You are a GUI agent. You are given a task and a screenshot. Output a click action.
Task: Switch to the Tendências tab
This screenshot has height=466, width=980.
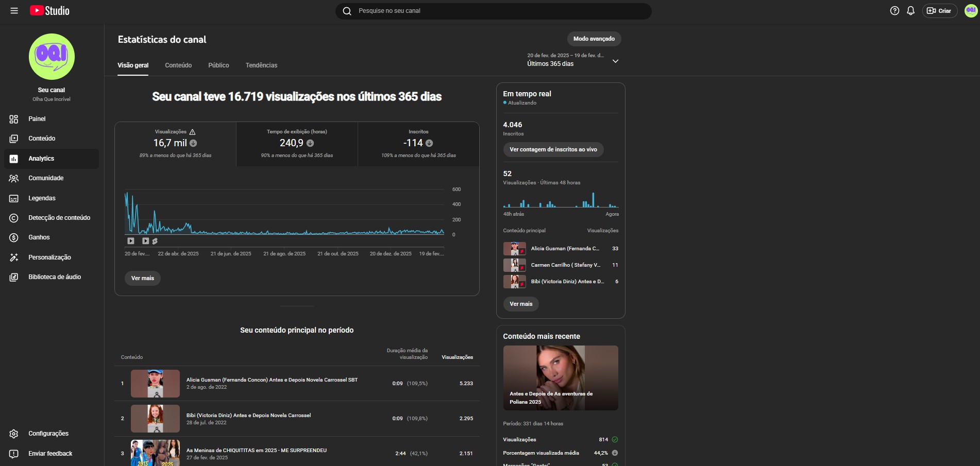tap(261, 65)
